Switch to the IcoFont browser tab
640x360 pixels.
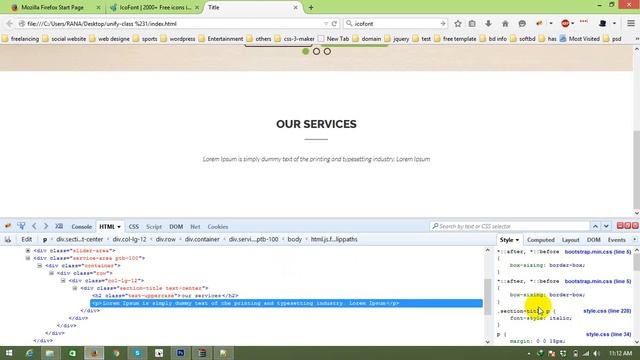point(154,7)
